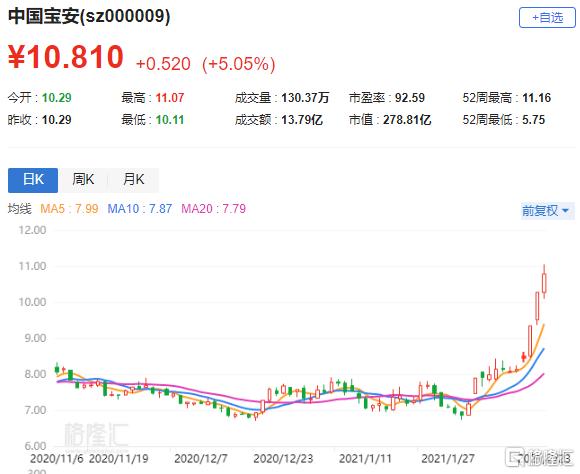Click the current price ¥10.810
Screen dimensions: 580x474
point(66,57)
